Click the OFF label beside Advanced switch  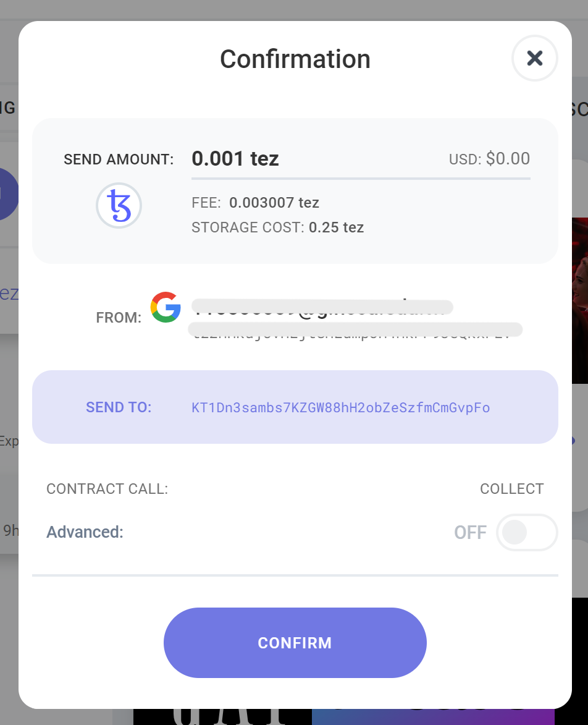(x=470, y=533)
